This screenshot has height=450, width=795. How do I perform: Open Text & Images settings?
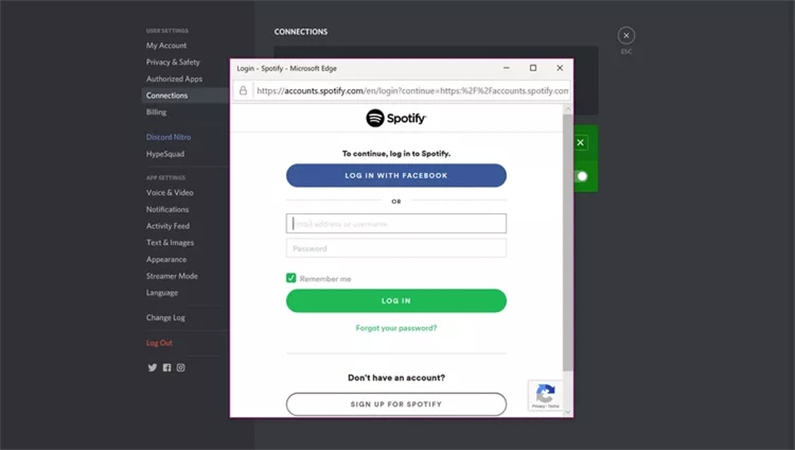pos(170,243)
